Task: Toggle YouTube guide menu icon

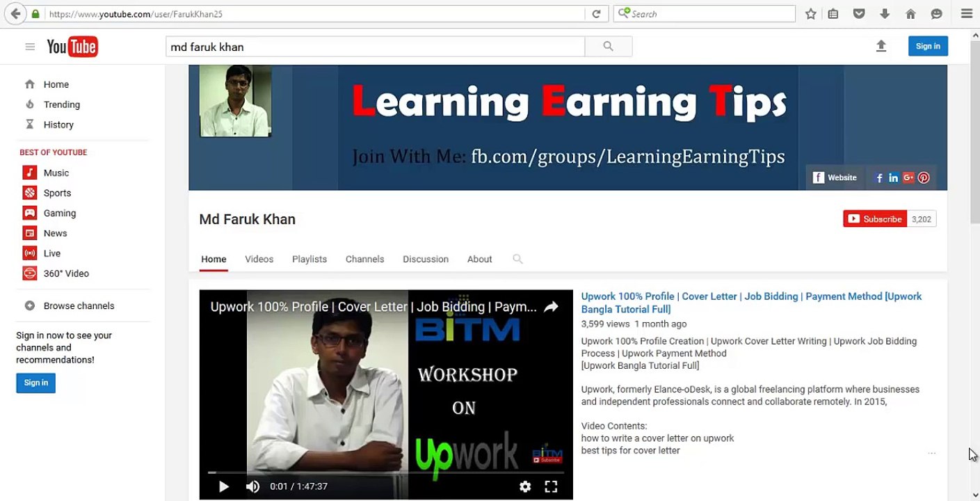Action: point(30,47)
